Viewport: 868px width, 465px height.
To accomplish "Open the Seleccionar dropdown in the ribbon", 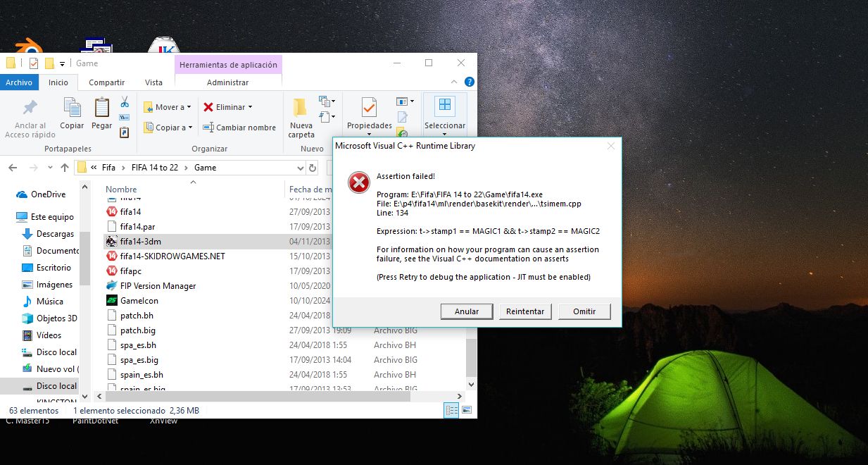I will [445, 116].
